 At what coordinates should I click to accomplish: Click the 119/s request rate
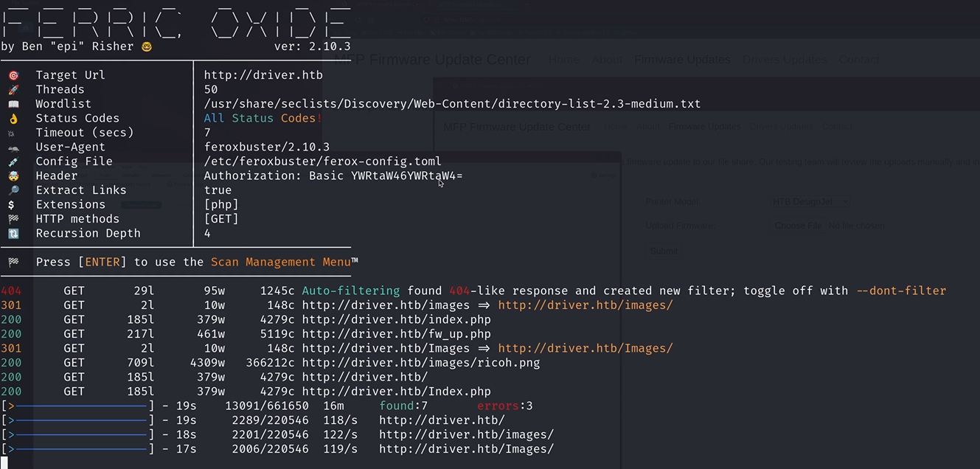pos(340,449)
